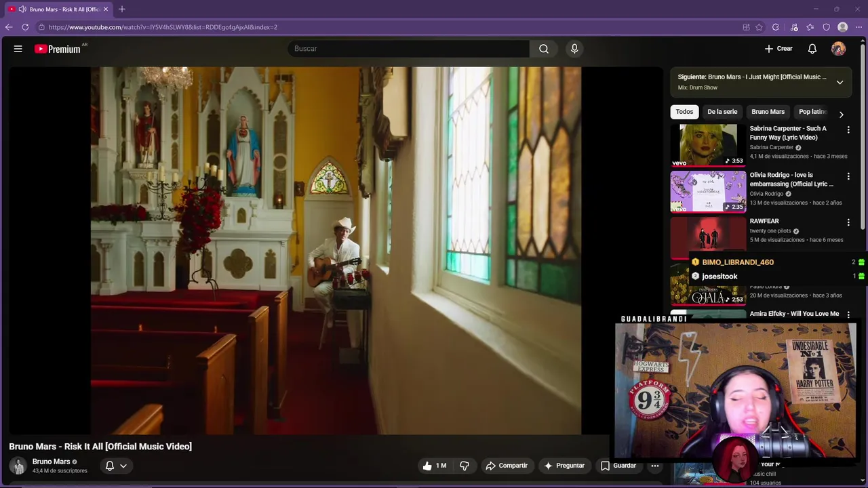Open the YouTube hamburger guide menu
Image resolution: width=868 pixels, height=488 pixels.
point(18,49)
